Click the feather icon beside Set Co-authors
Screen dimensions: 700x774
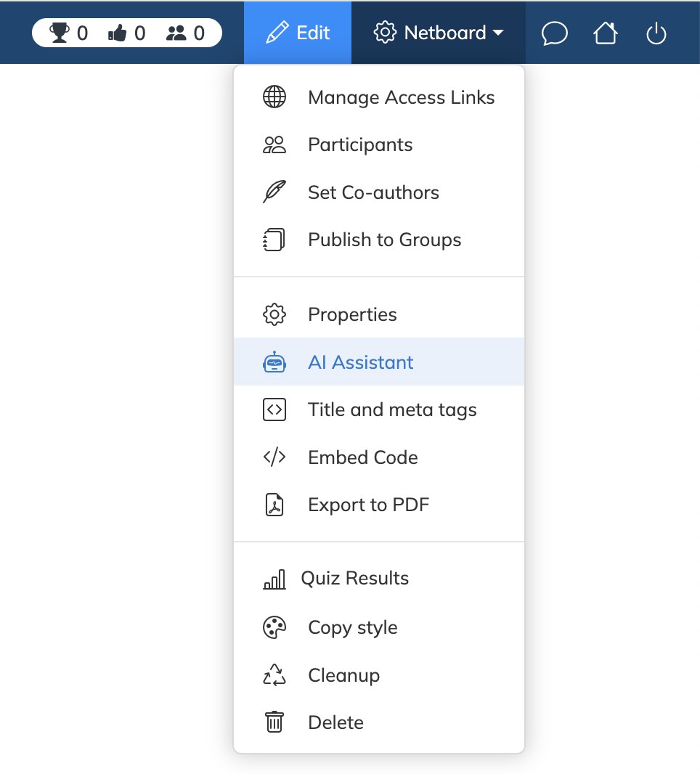pyautogui.click(x=274, y=192)
